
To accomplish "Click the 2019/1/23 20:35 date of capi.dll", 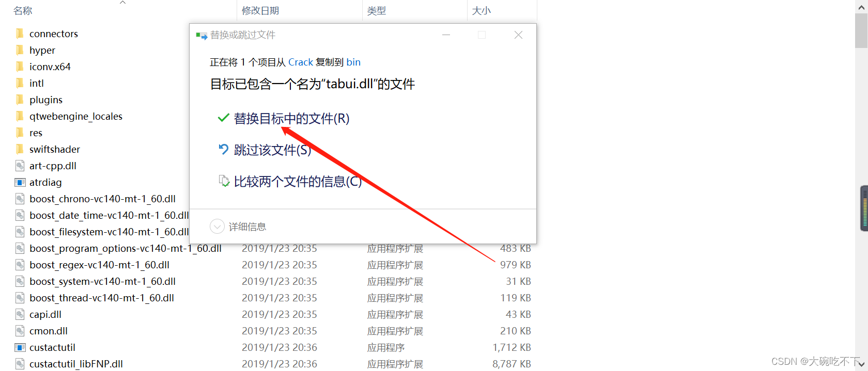I will coord(280,314).
